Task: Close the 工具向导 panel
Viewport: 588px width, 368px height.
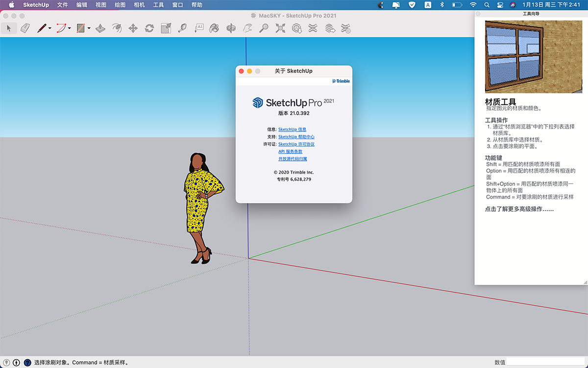Action: (x=479, y=14)
